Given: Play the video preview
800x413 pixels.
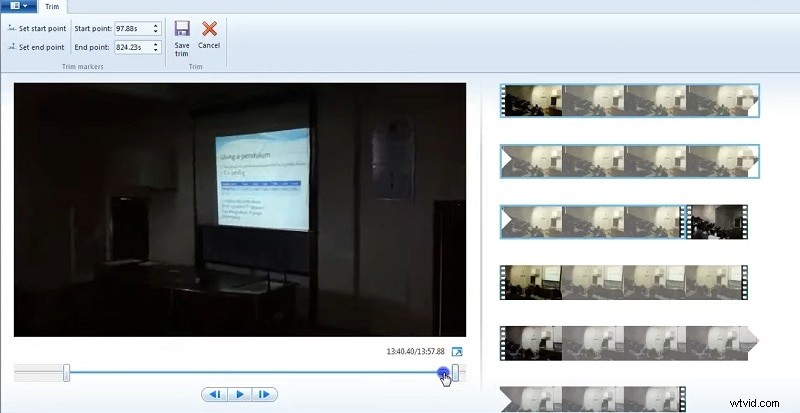Looking at the screenshot, I should [240, 394].
